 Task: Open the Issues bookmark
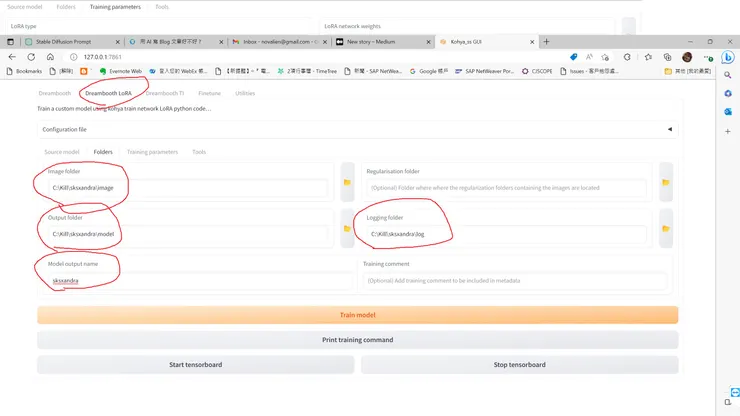click(589, 71)
